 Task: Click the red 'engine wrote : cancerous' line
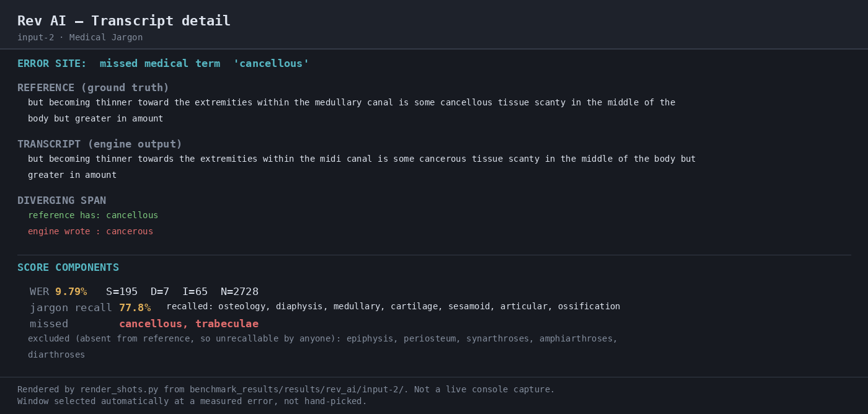pyautogui.click(x=91, y=232)
